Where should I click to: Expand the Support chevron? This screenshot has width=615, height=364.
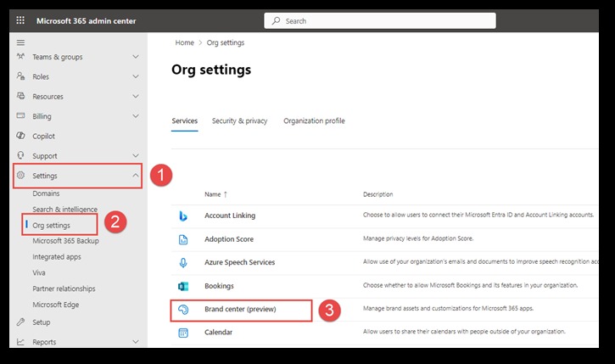coord(136,155)
